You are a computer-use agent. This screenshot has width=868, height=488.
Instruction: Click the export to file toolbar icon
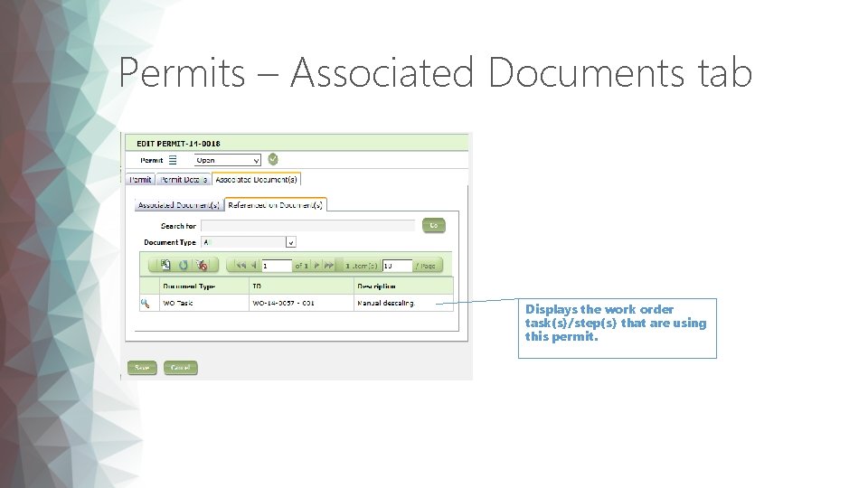tap(165, 265)
